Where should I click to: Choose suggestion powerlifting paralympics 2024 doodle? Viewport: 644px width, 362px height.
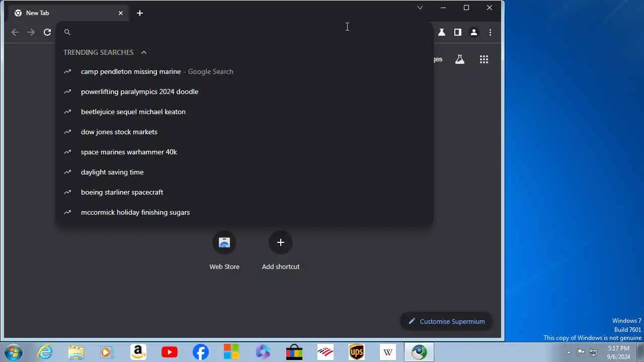(x=245, y=92)
